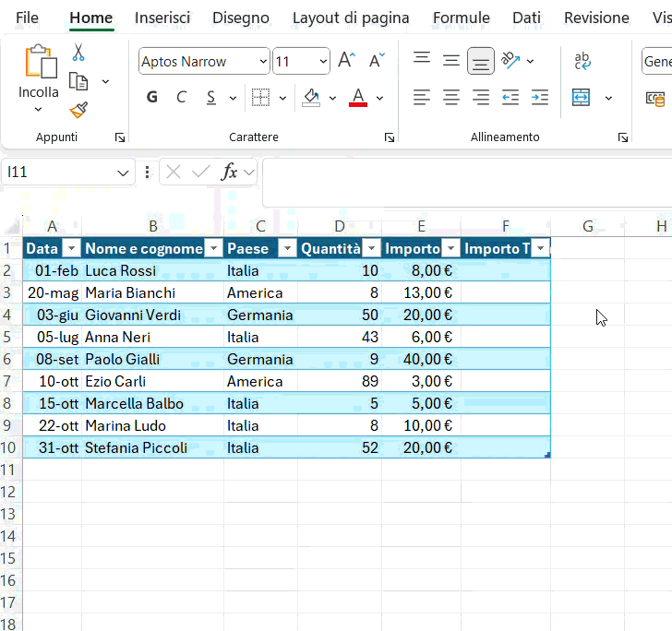Open the Aptos Narrow font dropdown
This screenshot has width=672, height=631.
(263, 62)
